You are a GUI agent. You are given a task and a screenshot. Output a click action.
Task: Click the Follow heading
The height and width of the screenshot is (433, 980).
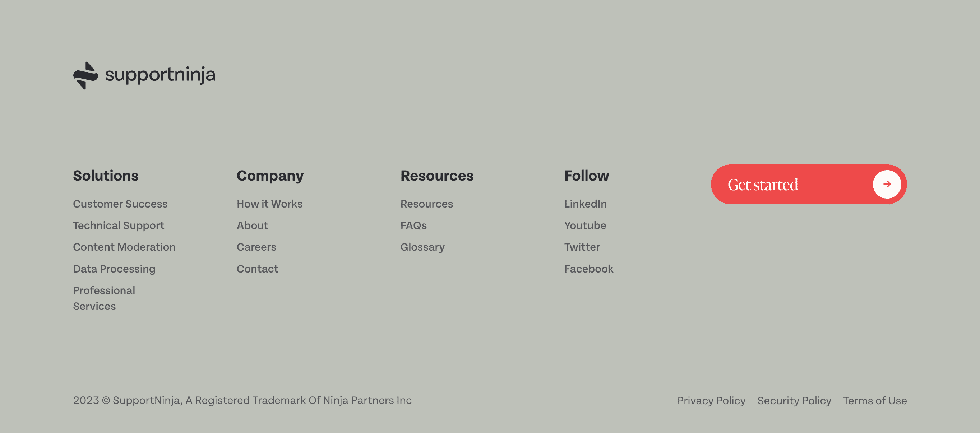click(x=586, y=176)
